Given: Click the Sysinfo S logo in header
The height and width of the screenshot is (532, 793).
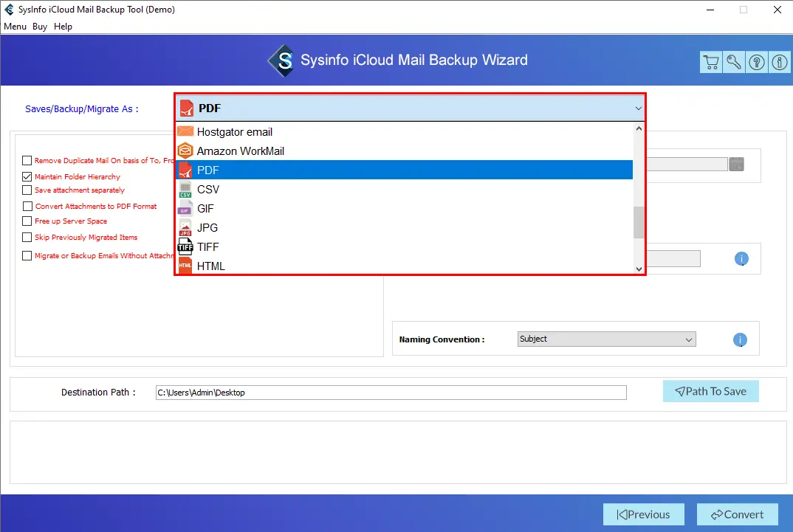Looking at the screenshot, I should [x=282, y=61].
